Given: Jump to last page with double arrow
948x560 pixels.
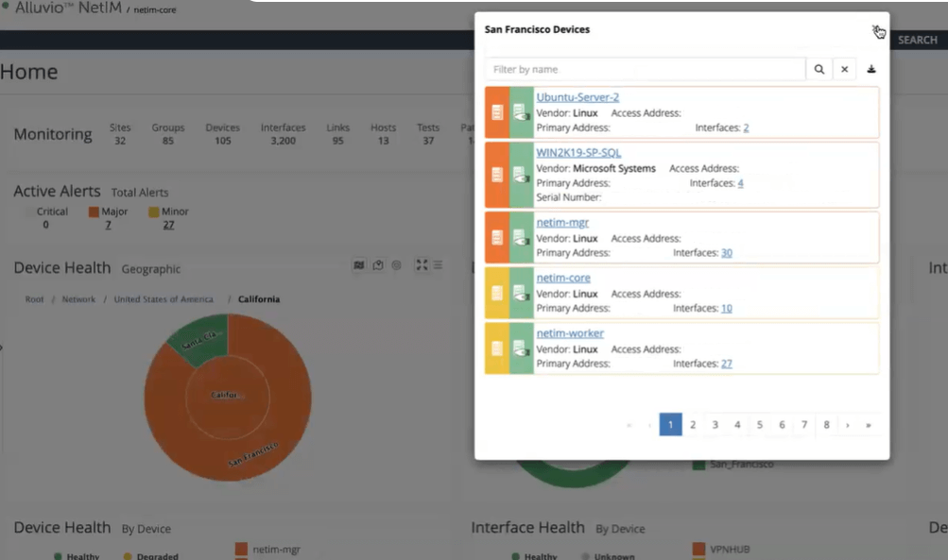Looking at the screenshot, I should point(869,425).
